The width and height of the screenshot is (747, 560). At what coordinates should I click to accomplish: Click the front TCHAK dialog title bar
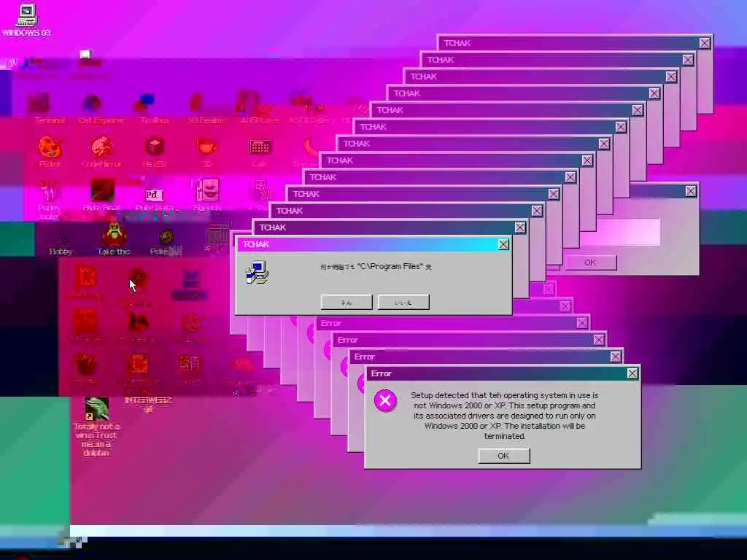[x=374, y=244]
